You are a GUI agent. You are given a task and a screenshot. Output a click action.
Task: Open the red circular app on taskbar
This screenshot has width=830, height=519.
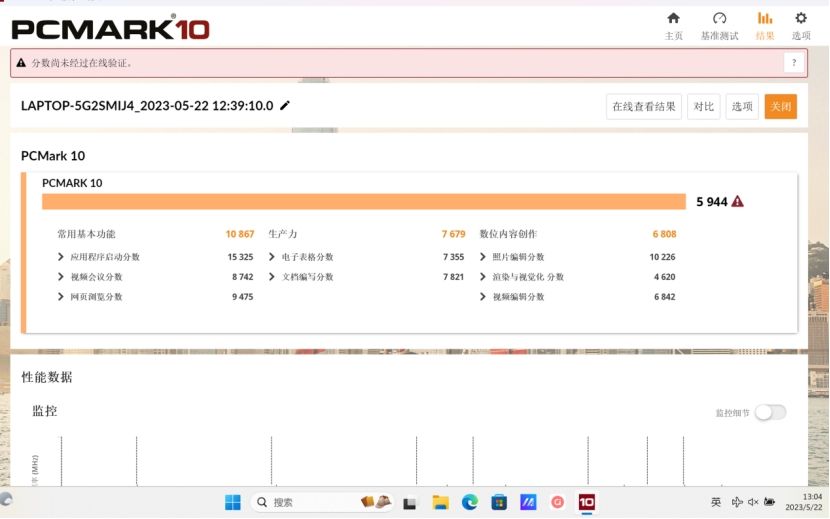click(557, 502)
